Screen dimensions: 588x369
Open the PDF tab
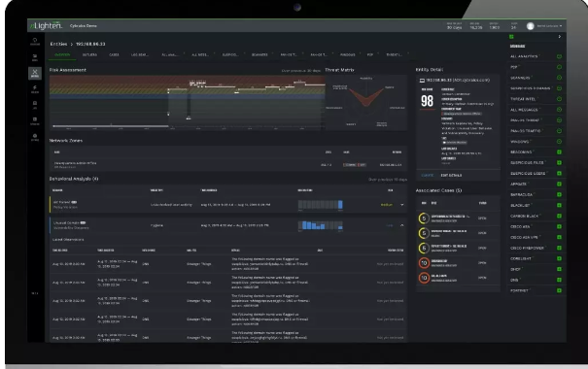(370, 54)
